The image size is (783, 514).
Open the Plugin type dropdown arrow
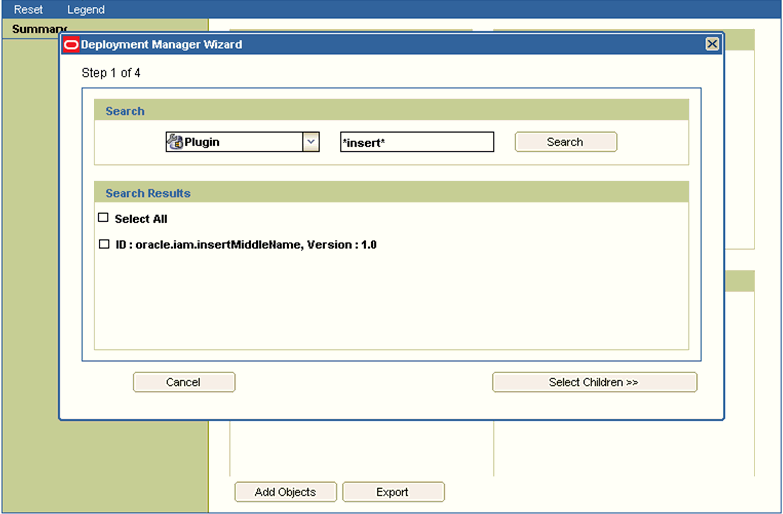[311, 142]
